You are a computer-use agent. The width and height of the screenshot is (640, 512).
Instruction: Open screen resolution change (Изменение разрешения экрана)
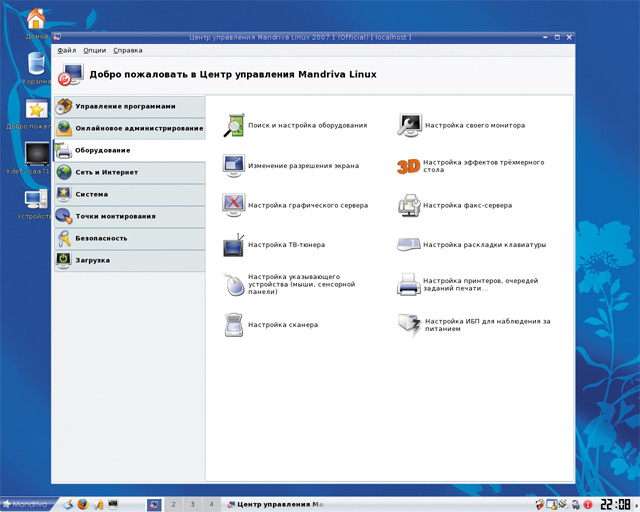coord(291,165)
